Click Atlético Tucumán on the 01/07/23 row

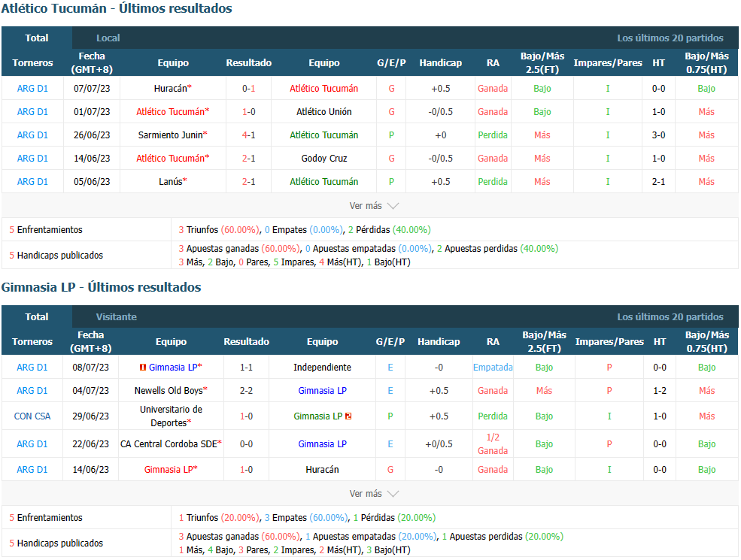pyautogui.click(x=171, y=112)
